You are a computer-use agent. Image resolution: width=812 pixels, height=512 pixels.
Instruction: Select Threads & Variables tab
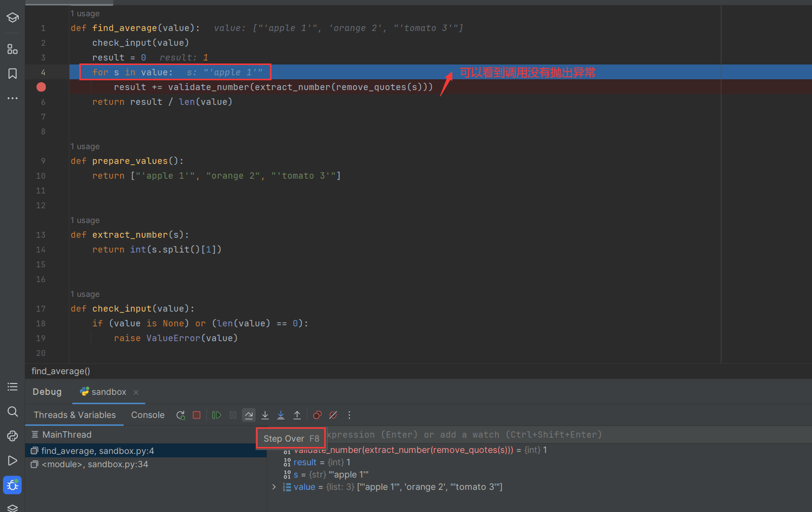[x=75, y=415]
